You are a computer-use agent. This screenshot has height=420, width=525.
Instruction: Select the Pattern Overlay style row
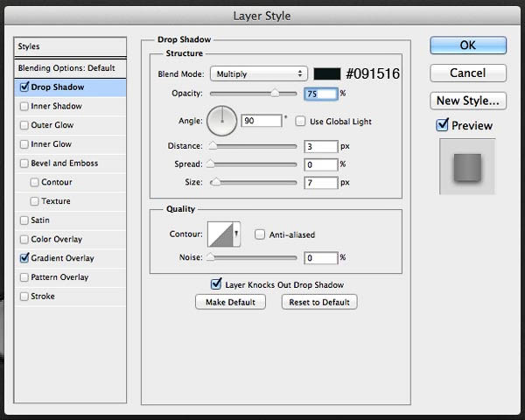[x=70, y=277]
